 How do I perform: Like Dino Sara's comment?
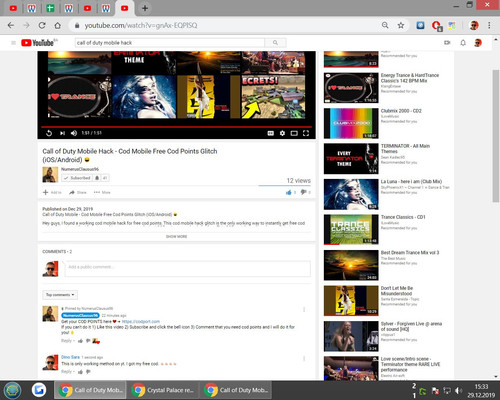click(x=80, y=372)
